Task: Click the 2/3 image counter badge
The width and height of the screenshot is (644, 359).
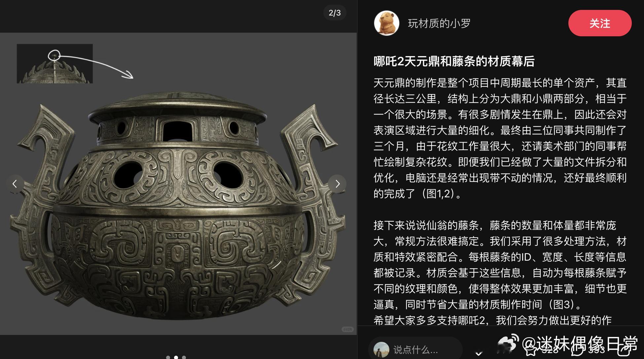Action: pos(335,13)
